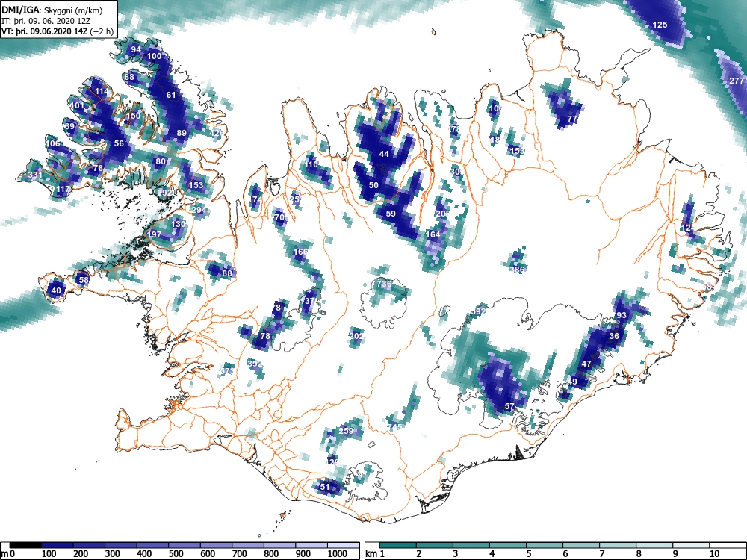Image resolution: width=747 pixels, height=560 pixels.
Task: Click the map value 197
Action: coord(154,234)
